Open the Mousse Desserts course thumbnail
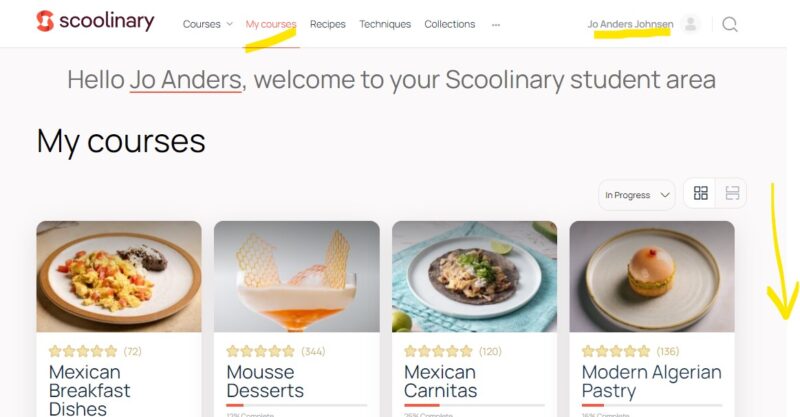 tap(296, 276)
